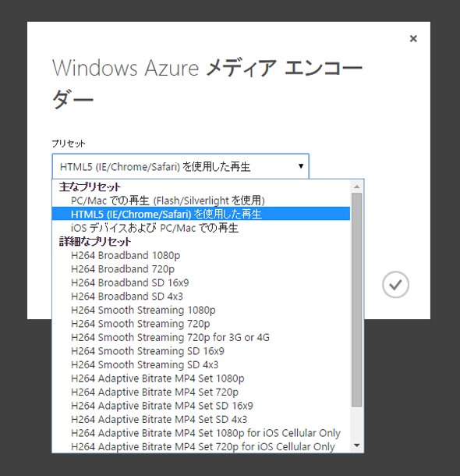Select HTML5 (IE/Chrome/Safari) playback preset
This screenshot has width=460, height=476.
tap(200, 214)
